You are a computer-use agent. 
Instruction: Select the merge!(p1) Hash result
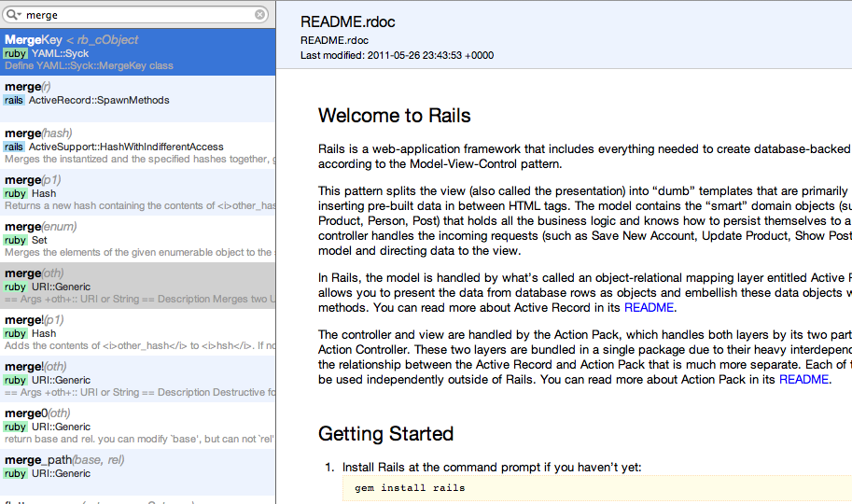(137, 333)
